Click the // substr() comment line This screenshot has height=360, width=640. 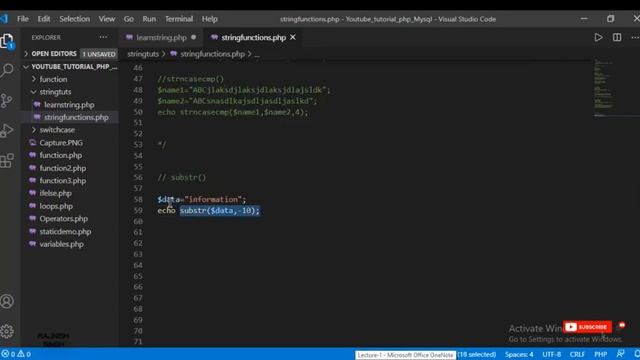pyautogui.click(x=182, y=178)
